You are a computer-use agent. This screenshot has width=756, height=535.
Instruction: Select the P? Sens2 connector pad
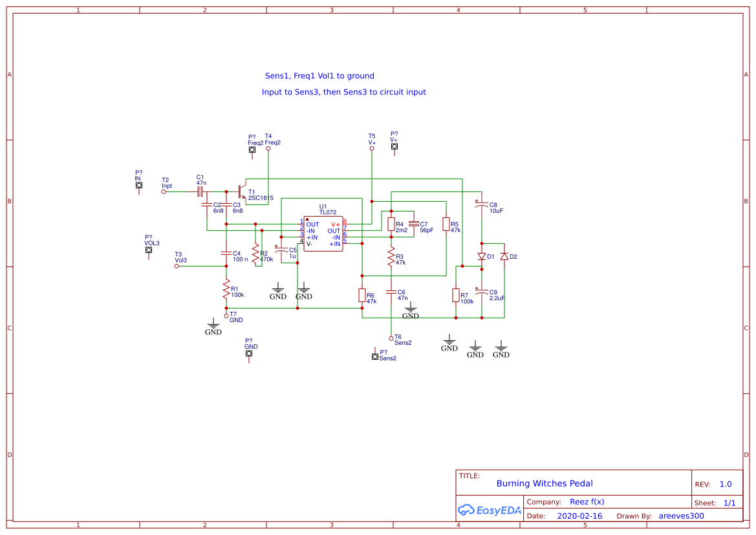374,356
